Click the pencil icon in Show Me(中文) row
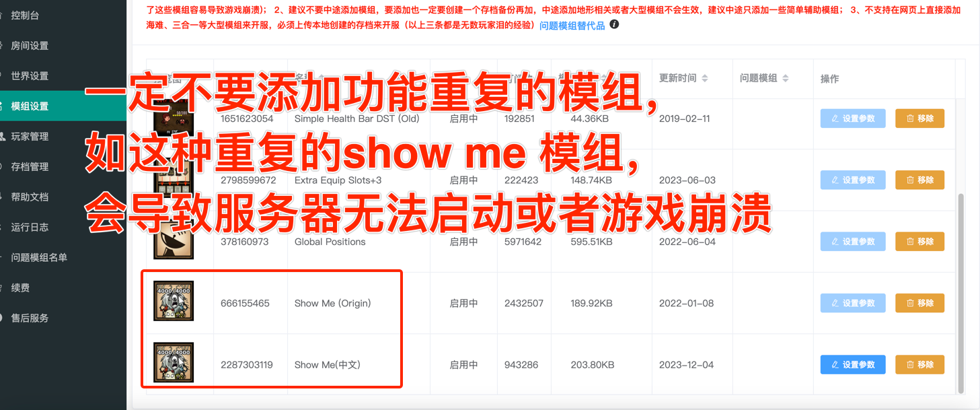Image resolution: width=980 pixels, height=410 pixels. click(835, 365)
